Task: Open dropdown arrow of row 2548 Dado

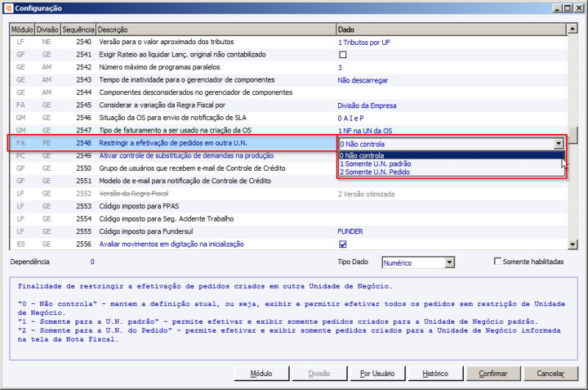Action: pos(559,143)
